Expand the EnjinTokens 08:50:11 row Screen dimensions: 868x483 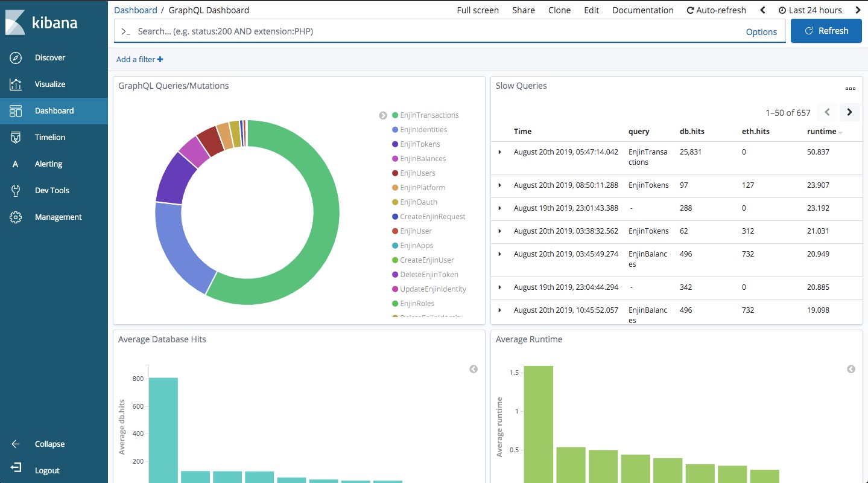(x=499, y=185)
